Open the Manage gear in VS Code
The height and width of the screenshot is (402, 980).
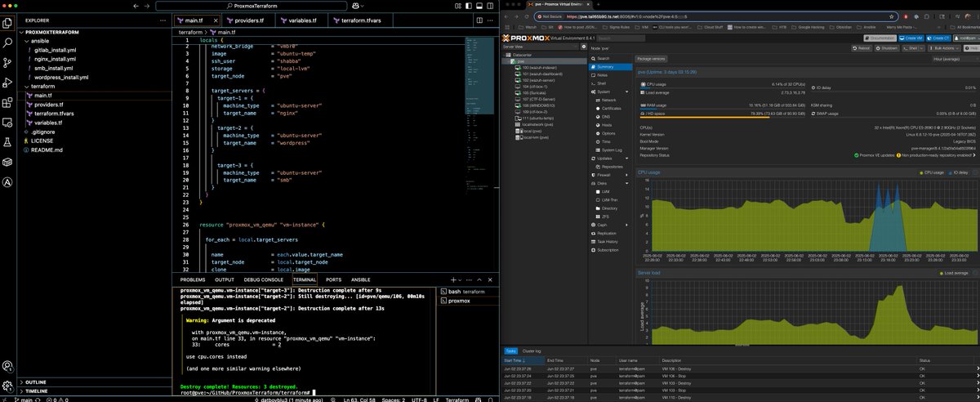click(7, 384)
